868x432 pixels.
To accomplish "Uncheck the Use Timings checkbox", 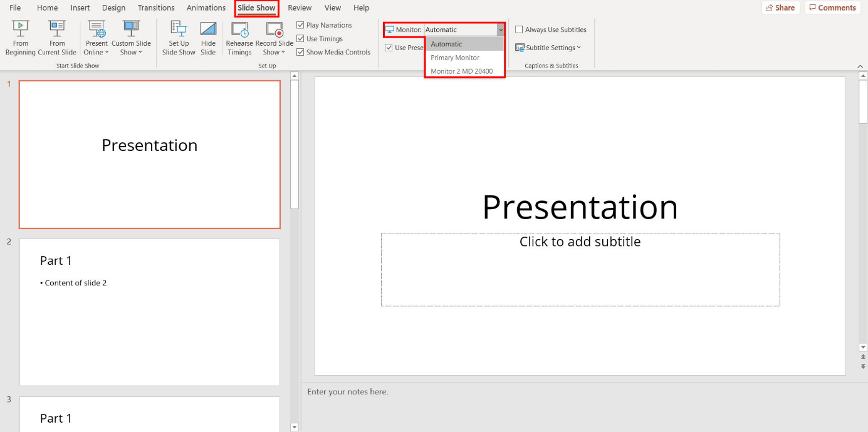I will (300, 39).
